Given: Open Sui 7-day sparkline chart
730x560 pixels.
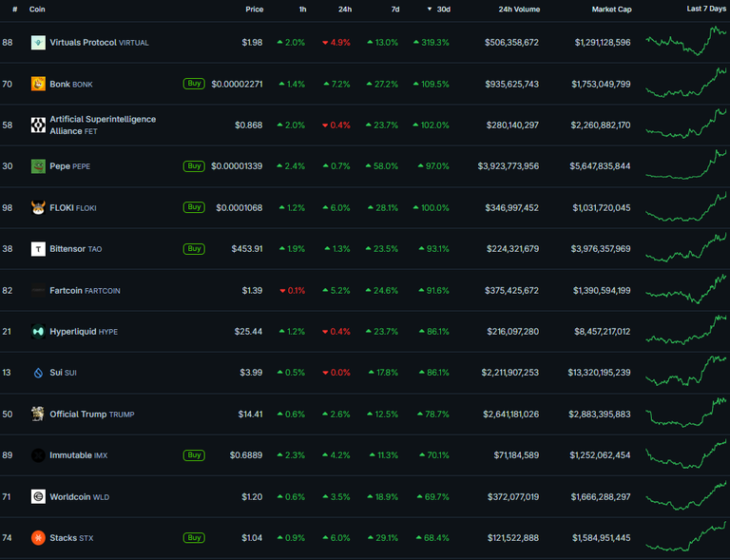Looking at the screenshot, I should (x=685, y=371).
